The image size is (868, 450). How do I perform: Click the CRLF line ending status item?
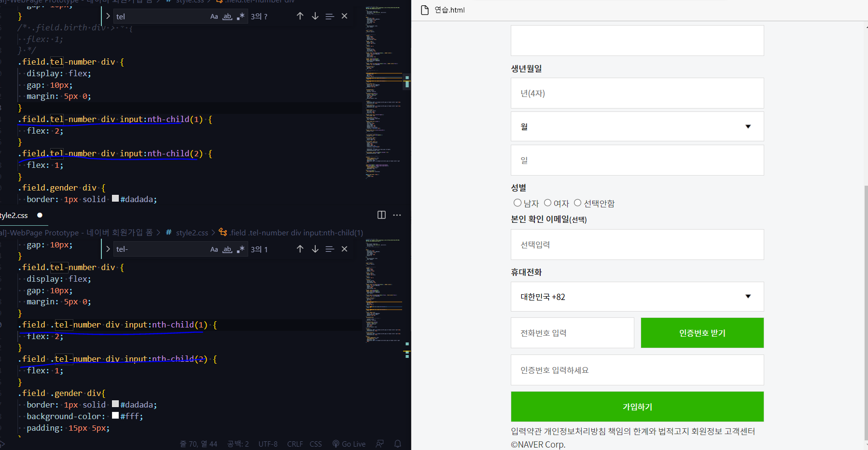coord(295,444)
